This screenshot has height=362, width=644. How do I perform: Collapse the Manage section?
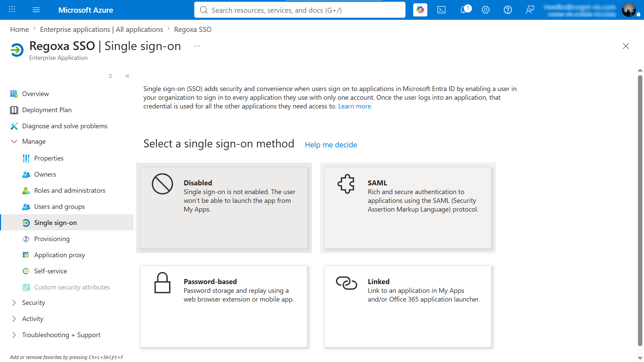(x=14, y=141)
